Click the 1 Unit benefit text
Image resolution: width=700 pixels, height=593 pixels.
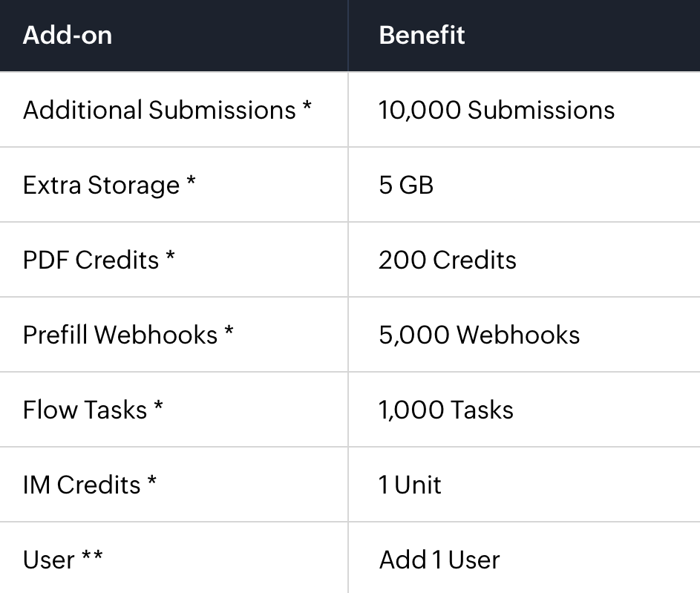click(410, 485)
